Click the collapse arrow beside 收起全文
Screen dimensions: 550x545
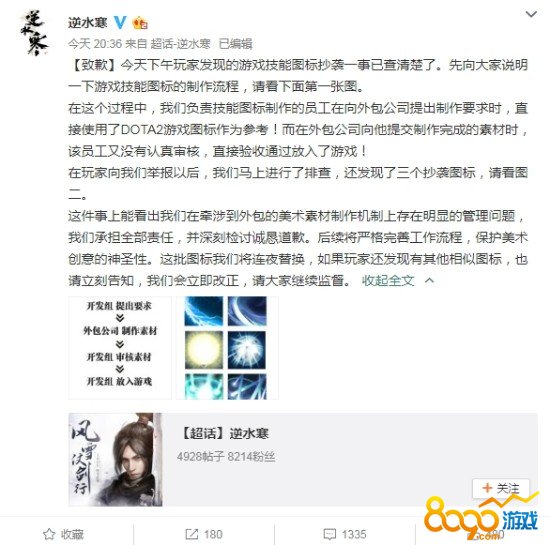pyautogui.click(x=429, y=281)
